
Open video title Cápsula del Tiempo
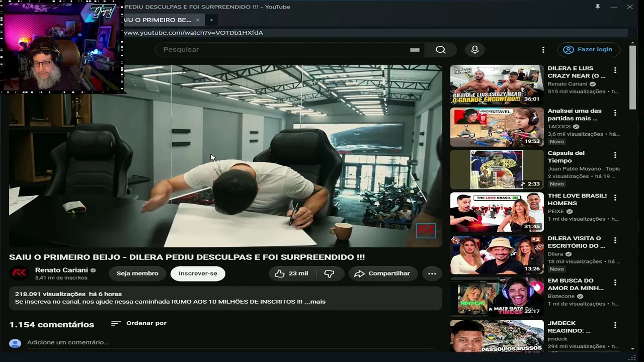click(x=566, y=157)
